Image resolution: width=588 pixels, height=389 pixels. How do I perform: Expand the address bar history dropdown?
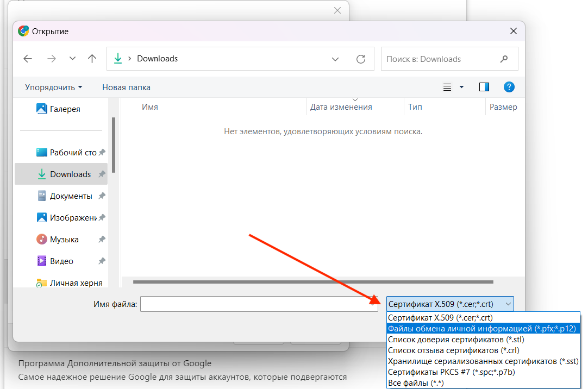(x=335, y=59)
